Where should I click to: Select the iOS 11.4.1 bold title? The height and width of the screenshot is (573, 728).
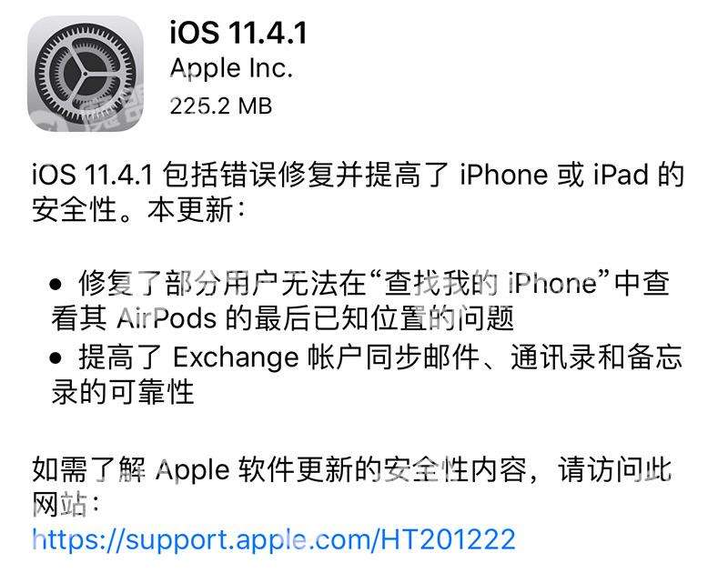[x=238, y=33]
